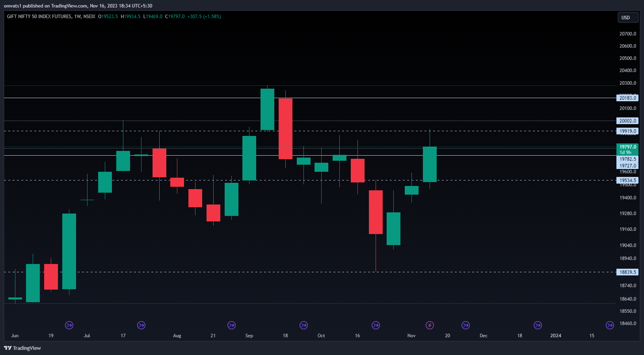Select the 19782.5 price label
The width and height of the screenshot is (644, 355).
click(x=627, y=159)
